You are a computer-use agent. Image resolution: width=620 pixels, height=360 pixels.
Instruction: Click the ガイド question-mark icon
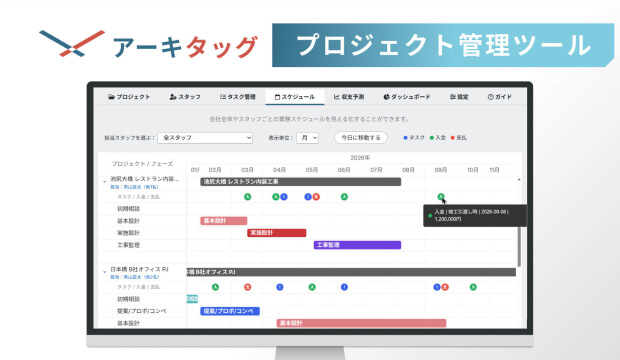coord(490,97)
